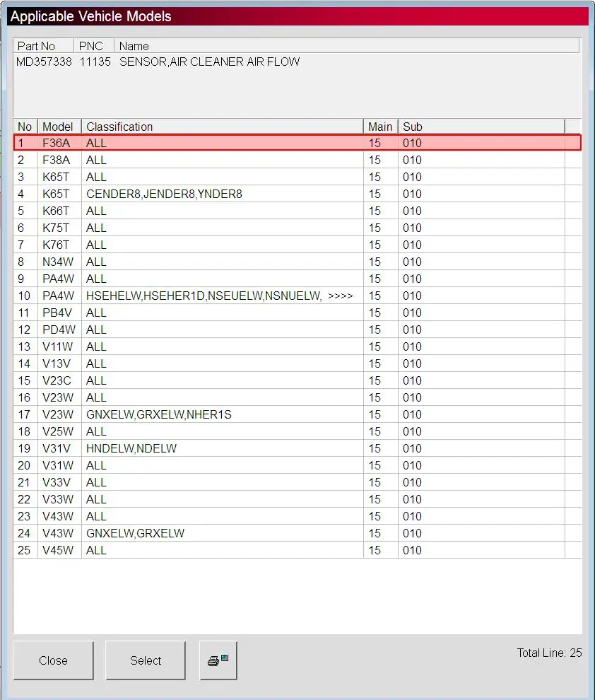Expand the >>>> indicator in row 10
This screenshot has height=700, width=595.
coord(341,296)
